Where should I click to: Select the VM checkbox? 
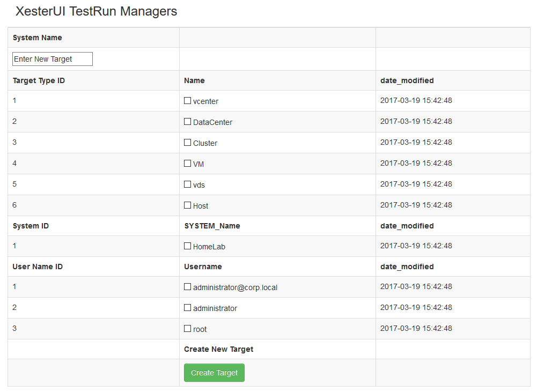coord(187,164)
